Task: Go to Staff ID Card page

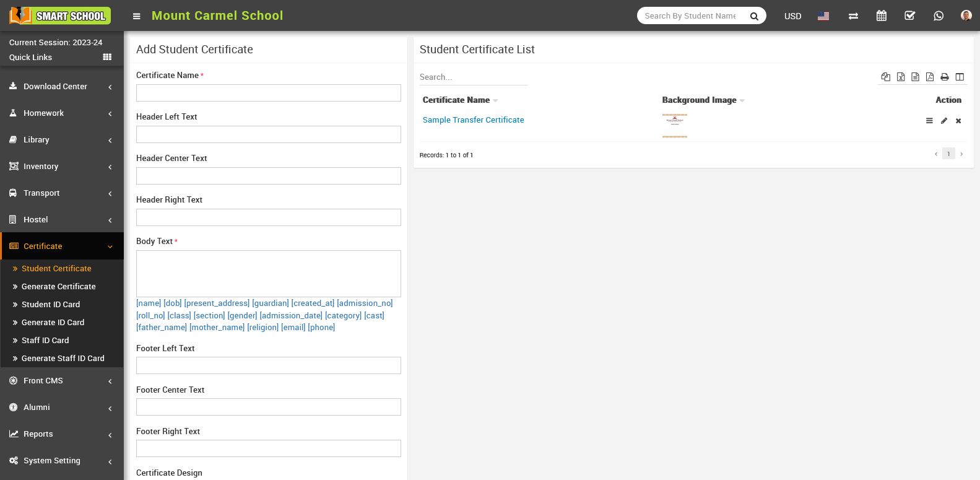Action: point(45,341)
